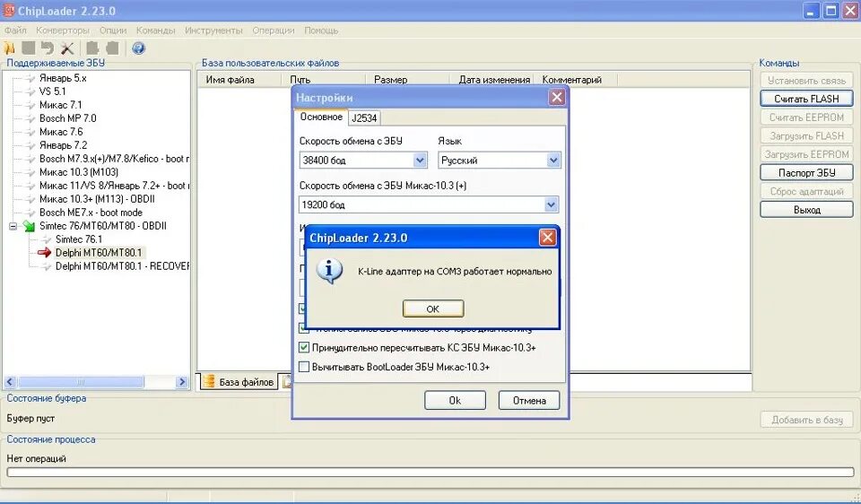Click Ok in the Настройки dialog

(x=455, y=400)
